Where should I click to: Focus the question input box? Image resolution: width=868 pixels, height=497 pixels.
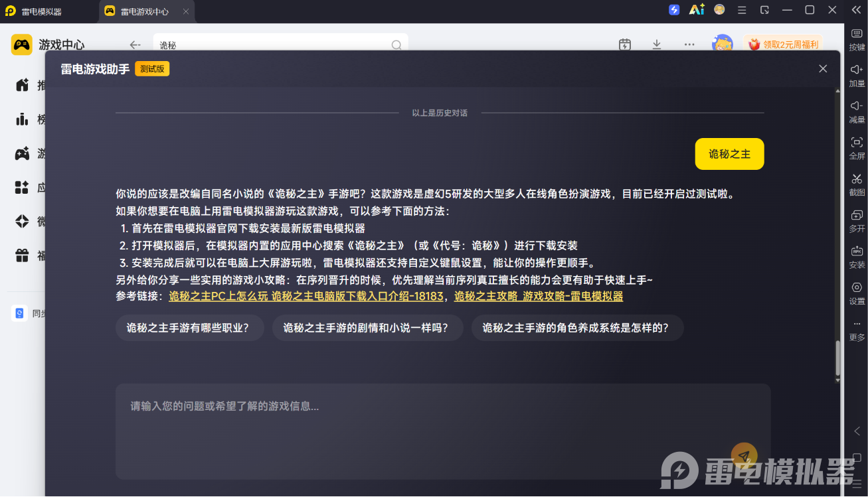443,431
